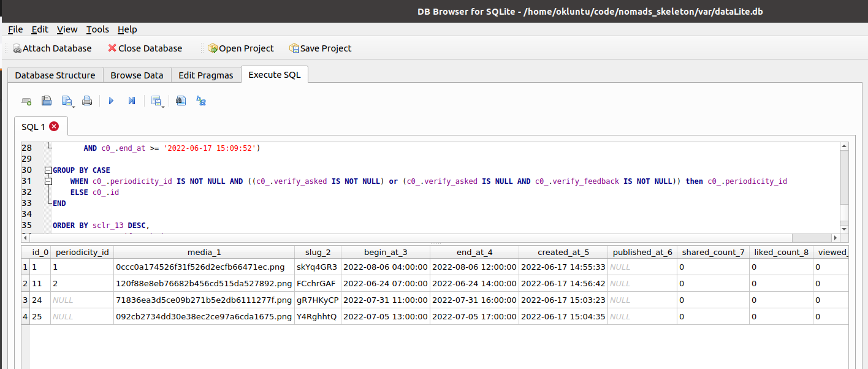Screen dimensions: 868x369
Task: Select begin cell 2022-08-06 04:00:00
Action: [385, 267]
